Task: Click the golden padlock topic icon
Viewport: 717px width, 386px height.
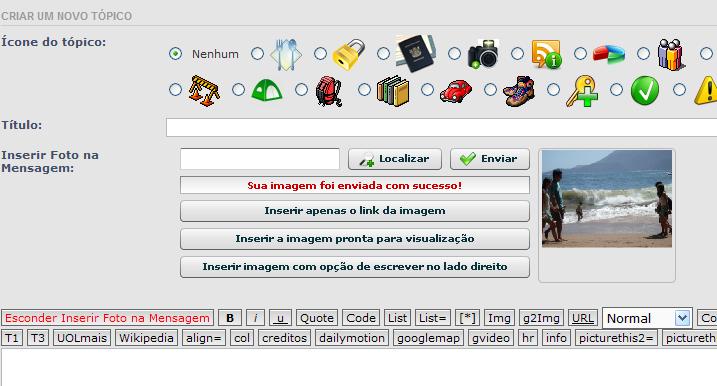Action: click(348, 54)
